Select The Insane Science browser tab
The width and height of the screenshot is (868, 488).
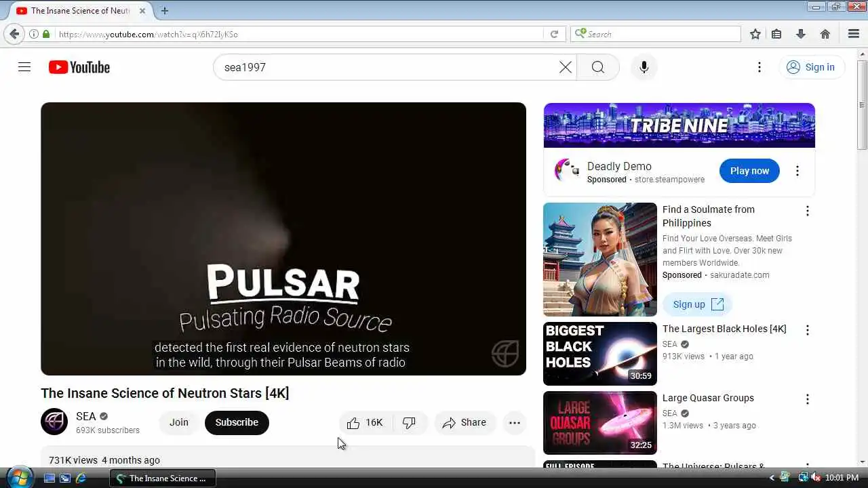pos(80,11)
